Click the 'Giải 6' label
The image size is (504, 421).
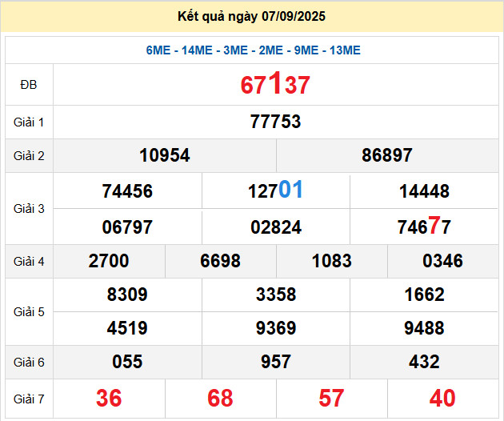(29, 363)
